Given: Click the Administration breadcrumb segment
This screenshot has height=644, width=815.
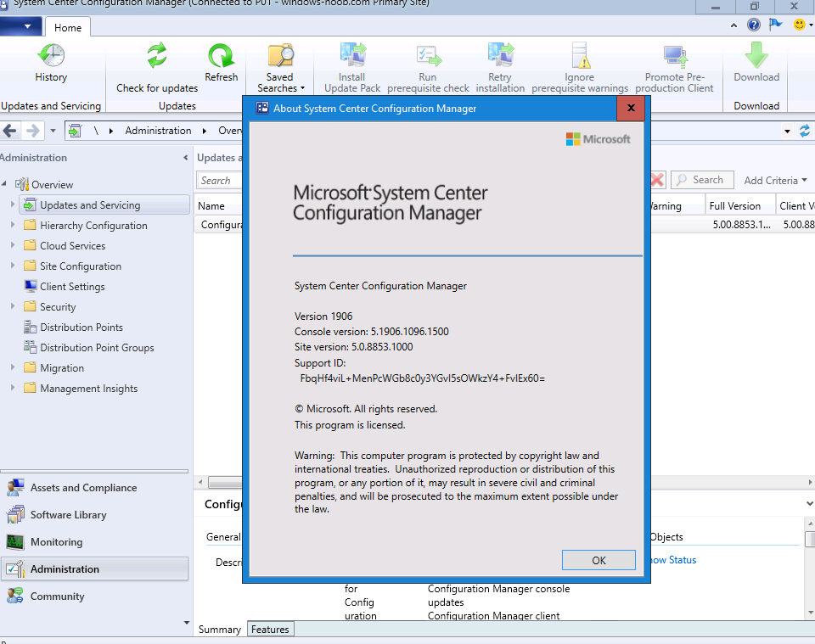Looking at the screenshot, I should pos(158,131).
